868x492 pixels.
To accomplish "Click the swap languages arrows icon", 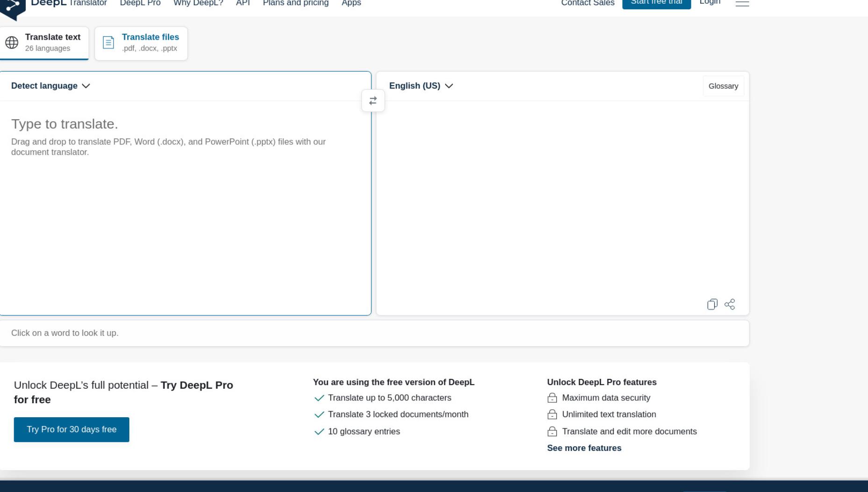I will pyautogui.click(x=373, y=100).
